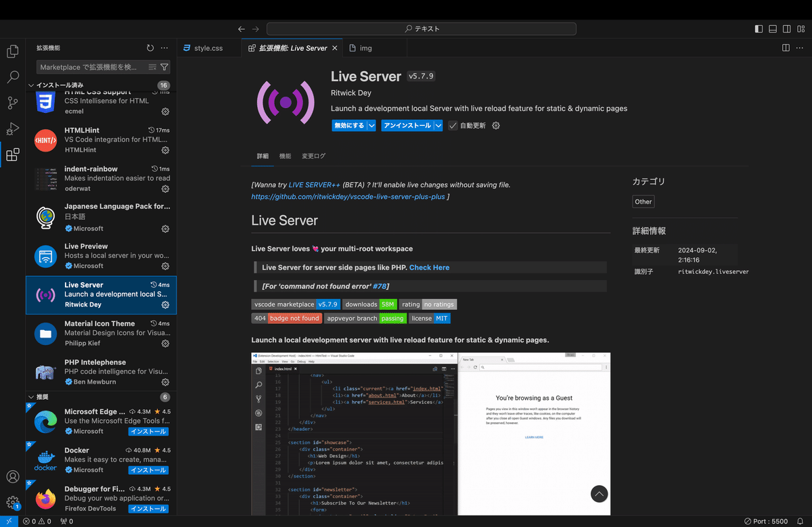Image resolution: width=812 pixels, height=527 pixels.
Task: Open the Source Control view
Action: [x=12, y=103]
